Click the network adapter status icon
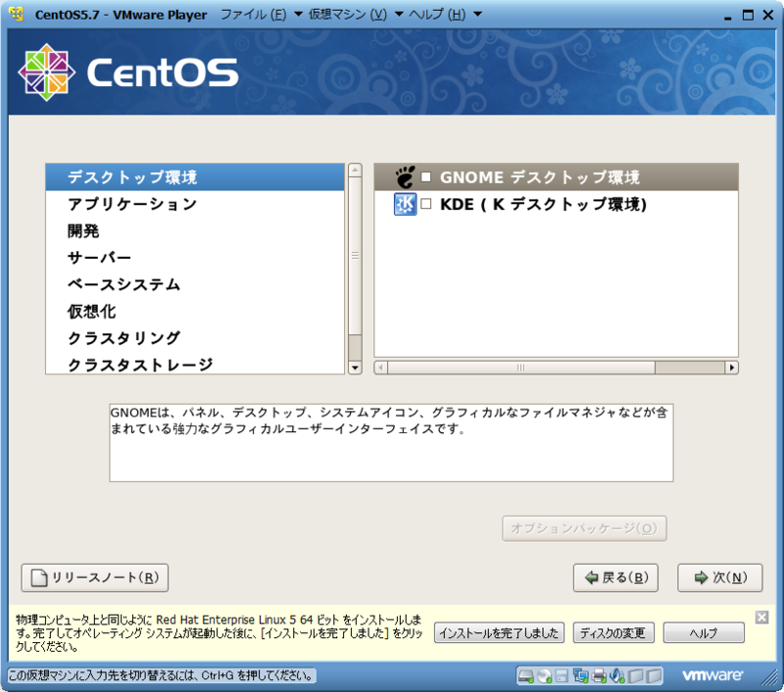The height and width of the screenshot is (692, 784). tap(580, 676)
